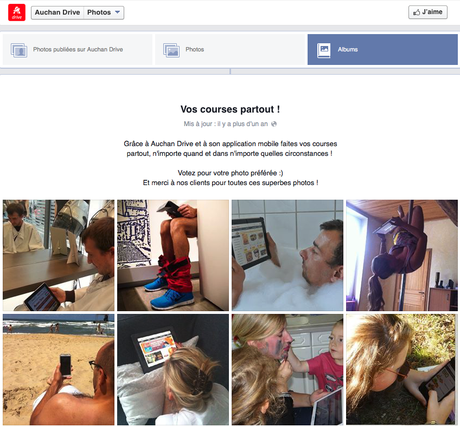The image size is (460, 427).
Task: Open photo of person with blue sneakers
Action: (173, 255)
